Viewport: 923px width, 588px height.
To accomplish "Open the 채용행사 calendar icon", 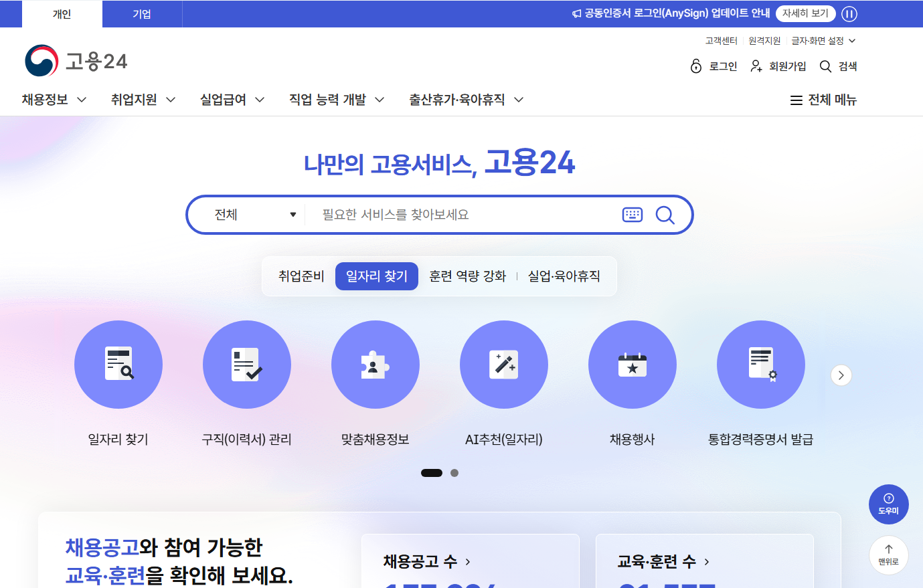I will 633,365.
